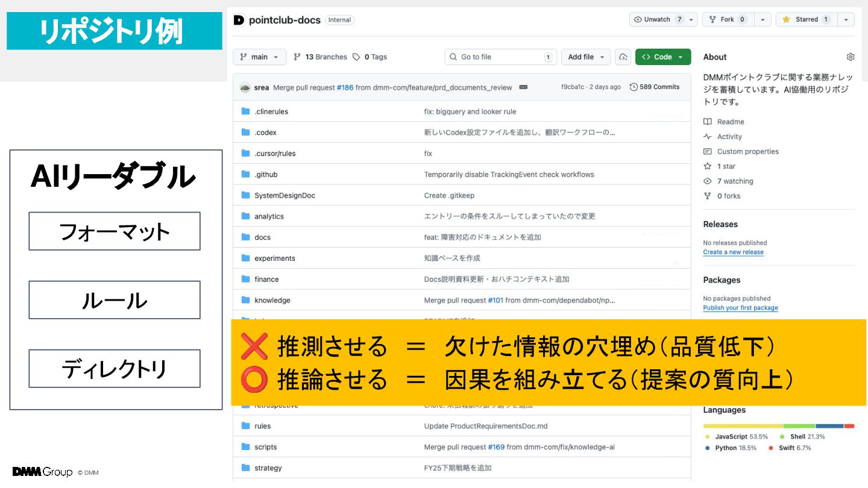Open pull request #186 link
Image resolution: width=868 pixels, height=488 pixels.
(345, 87)
